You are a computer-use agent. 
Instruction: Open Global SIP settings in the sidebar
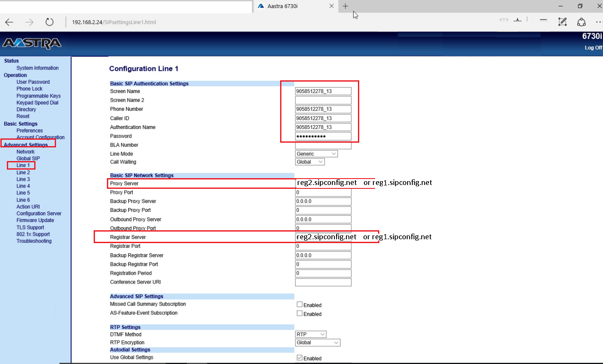(x=28, y=159)
